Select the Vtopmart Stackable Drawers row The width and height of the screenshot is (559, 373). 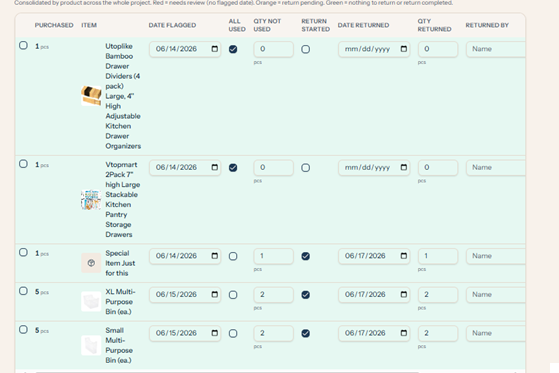point(23,164)
